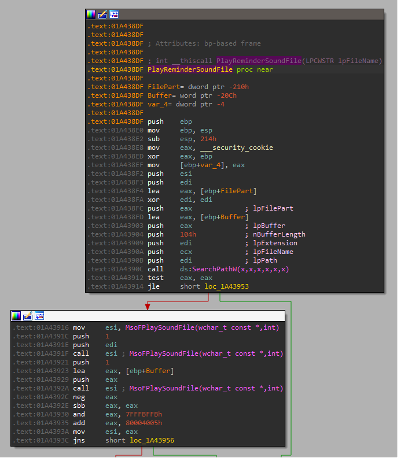Click the 'push ebp' instruction
398x458 pixels.
click(170, 122)
